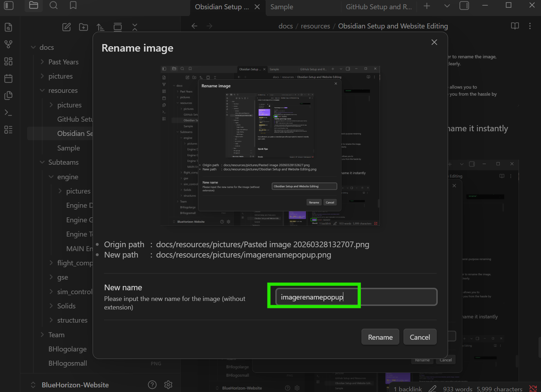
Task: Open the file explorer folder icon
Action: (x=33, y=5)
